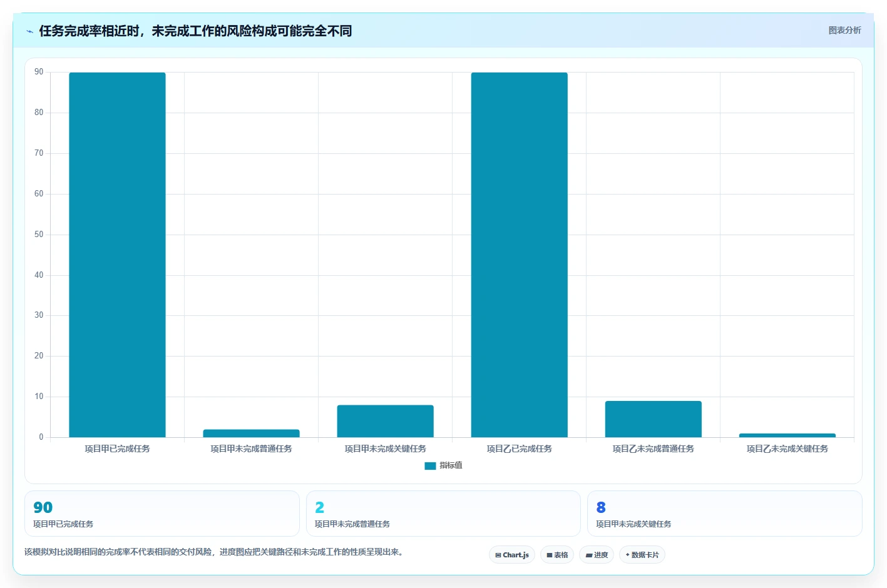Click the 项目乙未完成普通任务 bar
The height and width of the screenshot is (588, 887).
click(x=653, y=419)
